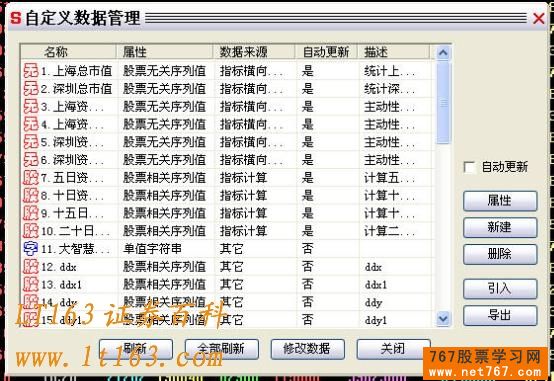Click the 股 icon beside the ddx row
This screenshot has width=554, height=381.
coord(31,266)
